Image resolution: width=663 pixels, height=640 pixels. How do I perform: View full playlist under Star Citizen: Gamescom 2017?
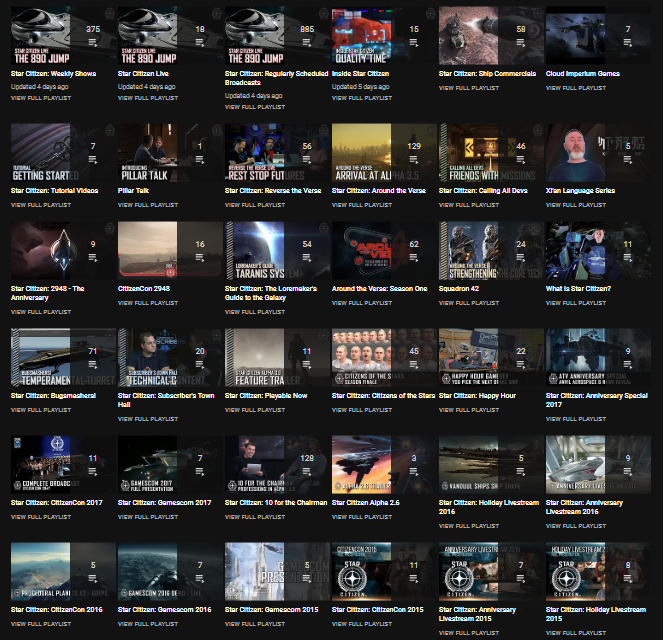pos(148,516)
